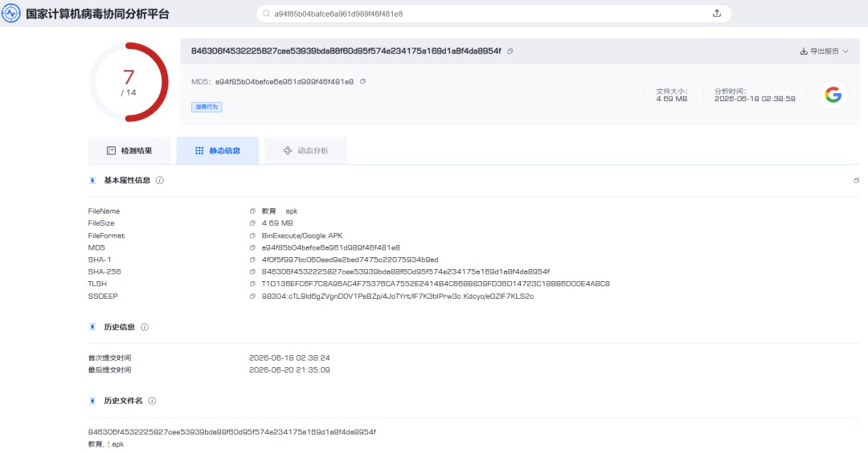Open the 导出报告 export dropdown
The height and width of the screenshot is (453, 868).
824,51
